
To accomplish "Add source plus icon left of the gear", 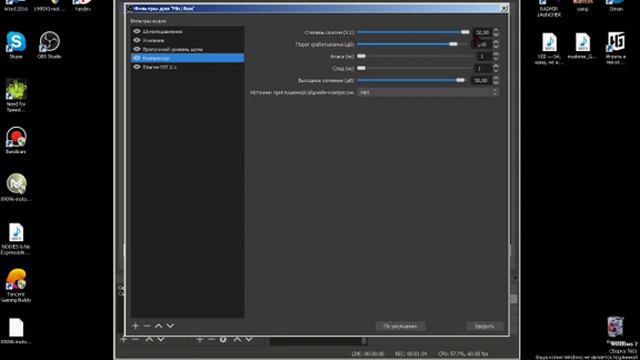I will click(x=200, y=339).
